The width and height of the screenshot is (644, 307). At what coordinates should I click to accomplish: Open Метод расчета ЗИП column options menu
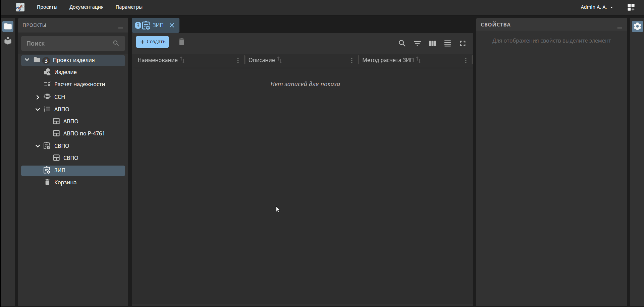(x=466, y=60)
